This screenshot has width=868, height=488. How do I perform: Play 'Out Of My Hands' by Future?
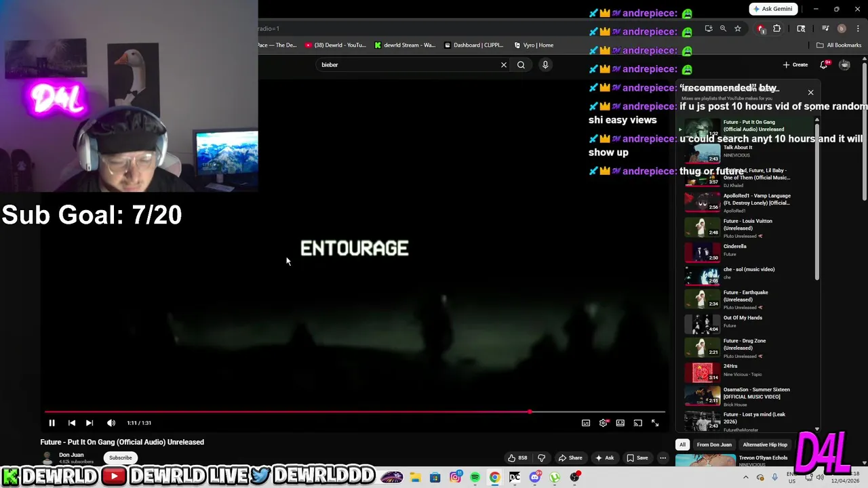click(x=747, y=323)
